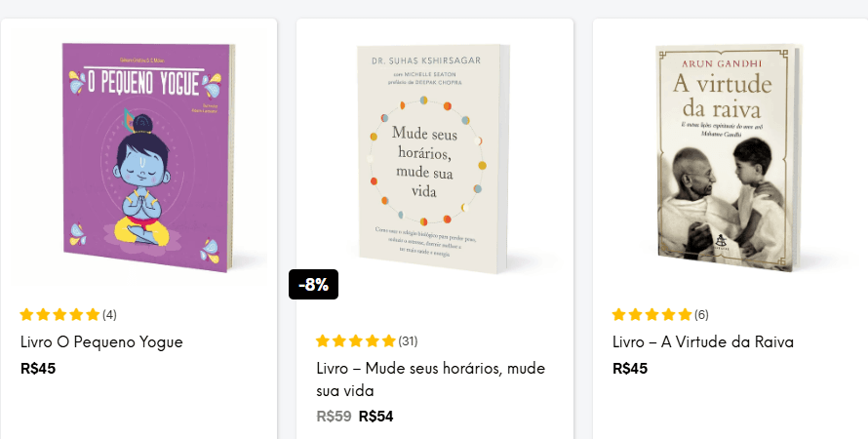Click fifth star of Mude seus horários rating
The height and width of the screenshot is (439, 868).
click(x=389, y=340)
